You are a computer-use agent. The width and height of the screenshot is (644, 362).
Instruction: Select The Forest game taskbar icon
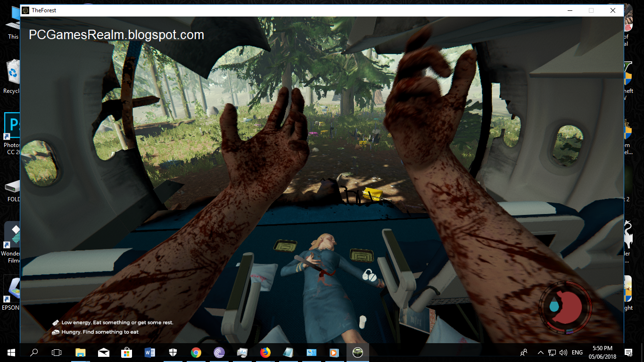pyautogui.click(x=358, y=352)
